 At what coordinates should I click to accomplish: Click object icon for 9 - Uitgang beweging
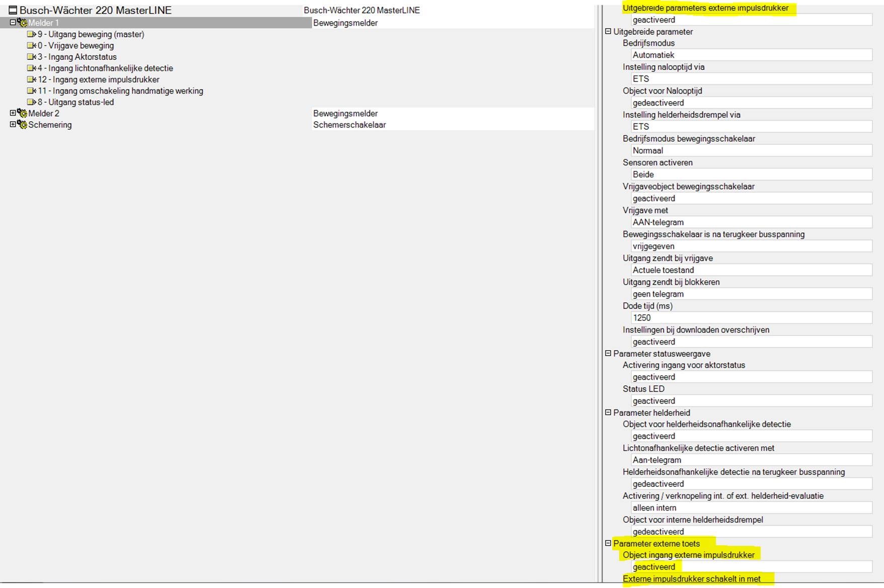(x=32, y=34)
